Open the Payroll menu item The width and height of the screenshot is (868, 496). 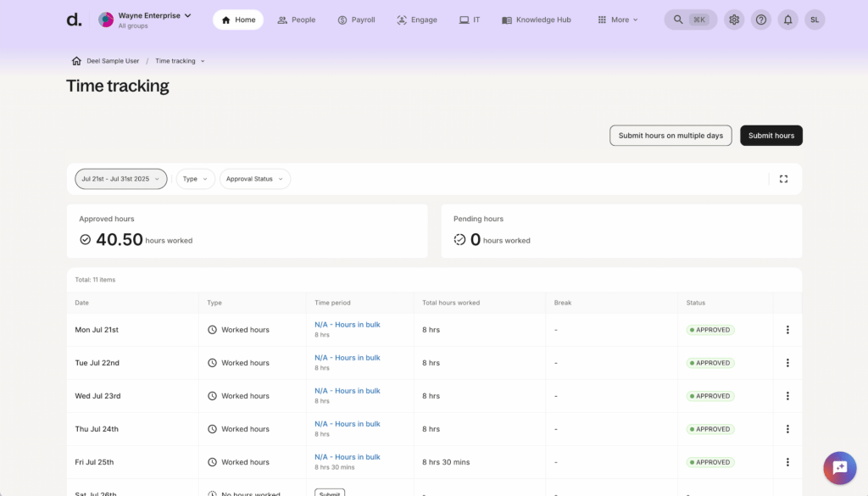pyautogui.click(x=355, y=20)
